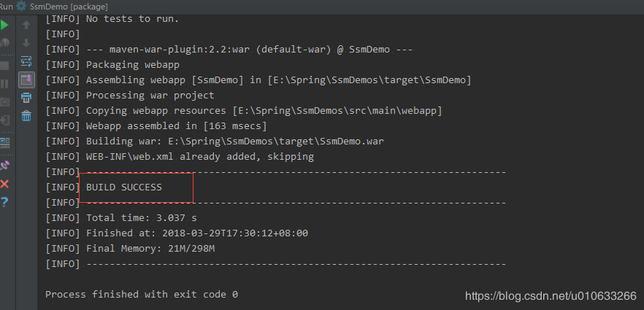Close the Run tab with red X
The height and width of the screenshot is (310, 644).
coord(4,184)
